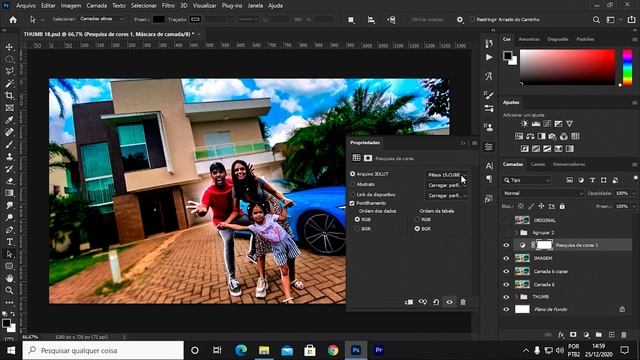640x360 pixels.
Task: Select the Clone Stamp tool
Action: point(9,156)
